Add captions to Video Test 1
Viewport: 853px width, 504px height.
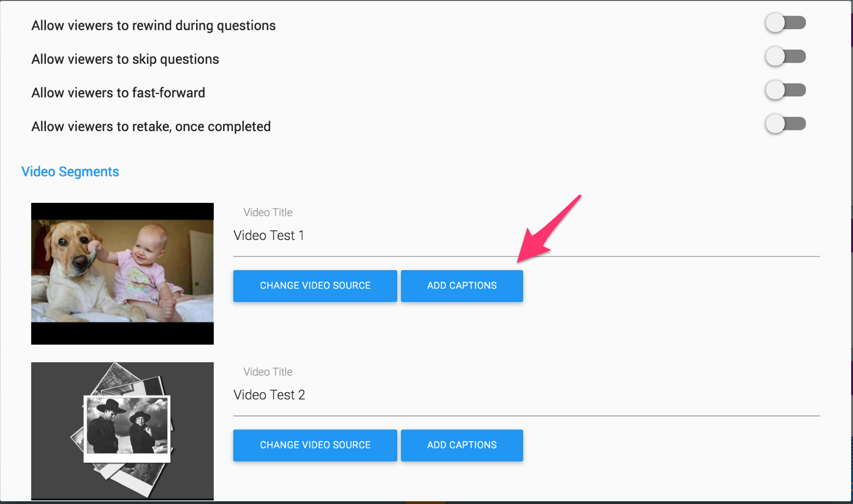point(462,286)
